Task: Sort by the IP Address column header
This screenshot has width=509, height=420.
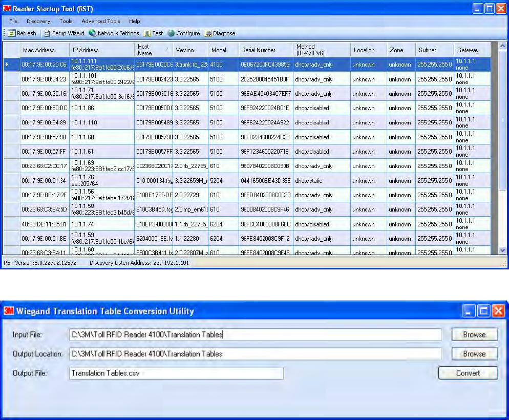Action: (x=102, y=50)
